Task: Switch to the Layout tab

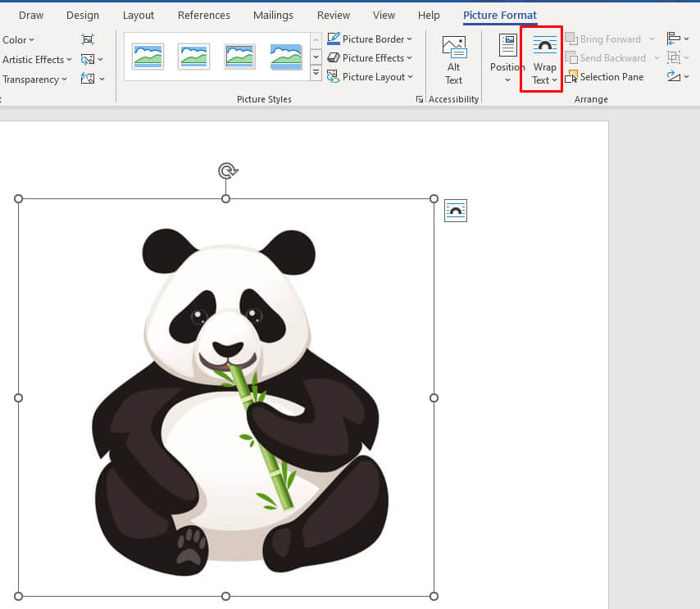Action: [139, 16]
